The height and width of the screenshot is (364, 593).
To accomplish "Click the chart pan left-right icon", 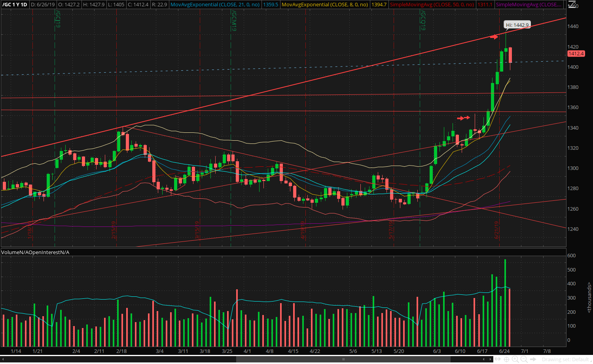I will coord(497,359).
